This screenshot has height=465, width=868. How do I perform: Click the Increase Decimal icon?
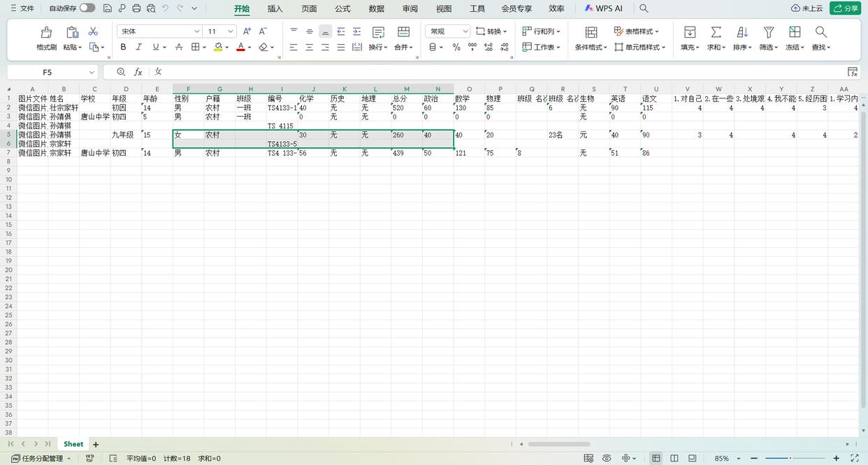pyautogui.click(x=488, y=47)
